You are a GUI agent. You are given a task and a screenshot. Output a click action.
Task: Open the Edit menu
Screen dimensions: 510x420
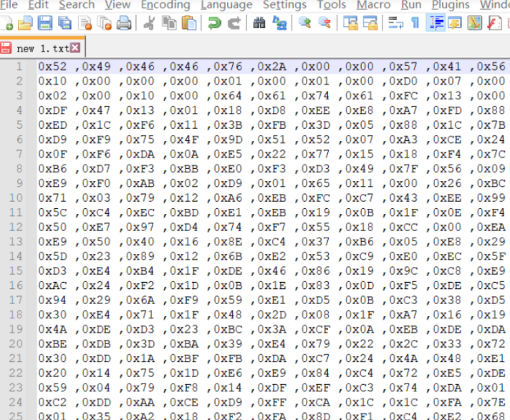tap(39, 4)
